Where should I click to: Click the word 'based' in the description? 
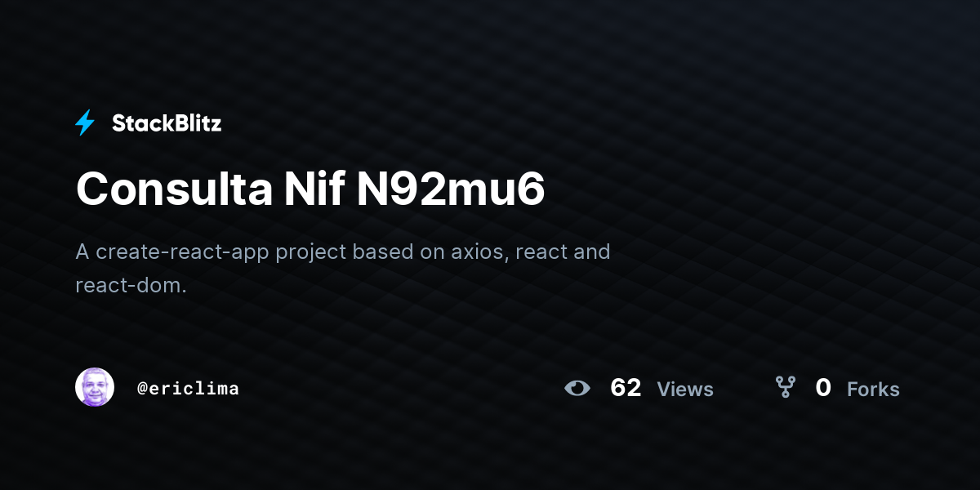tap(384, 252)
